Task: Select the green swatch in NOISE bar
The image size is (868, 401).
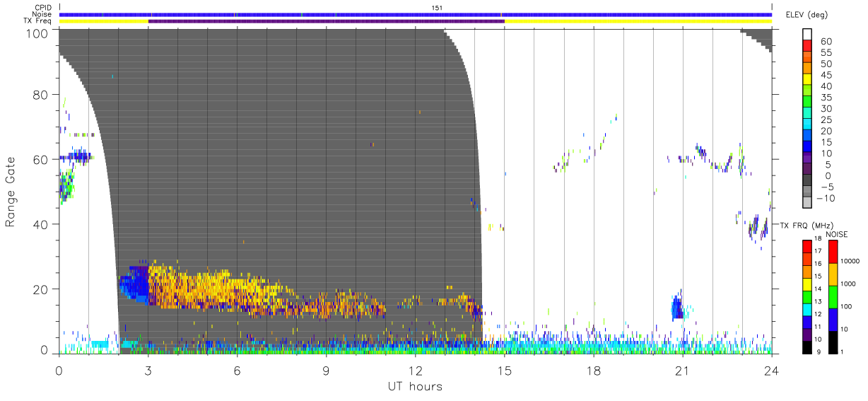Action: click(x=833, y=297)
